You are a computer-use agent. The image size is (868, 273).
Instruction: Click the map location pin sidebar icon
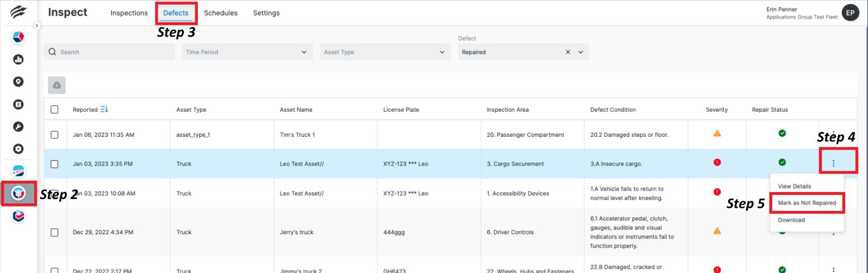[x=19, y=81]
